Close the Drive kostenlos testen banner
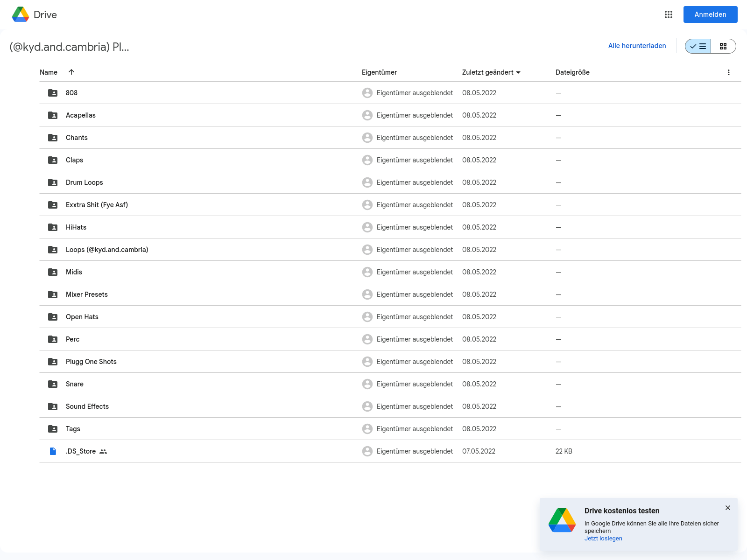 point(728,508)
